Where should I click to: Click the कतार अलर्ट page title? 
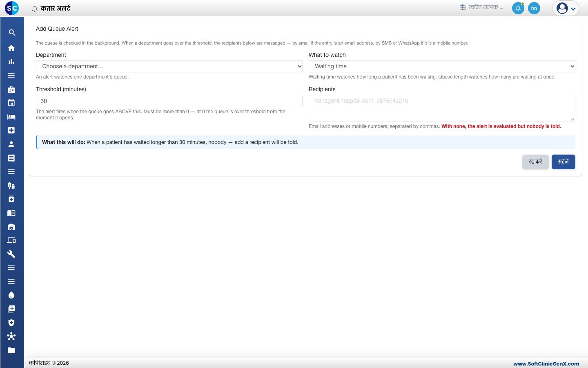[56, 8]
